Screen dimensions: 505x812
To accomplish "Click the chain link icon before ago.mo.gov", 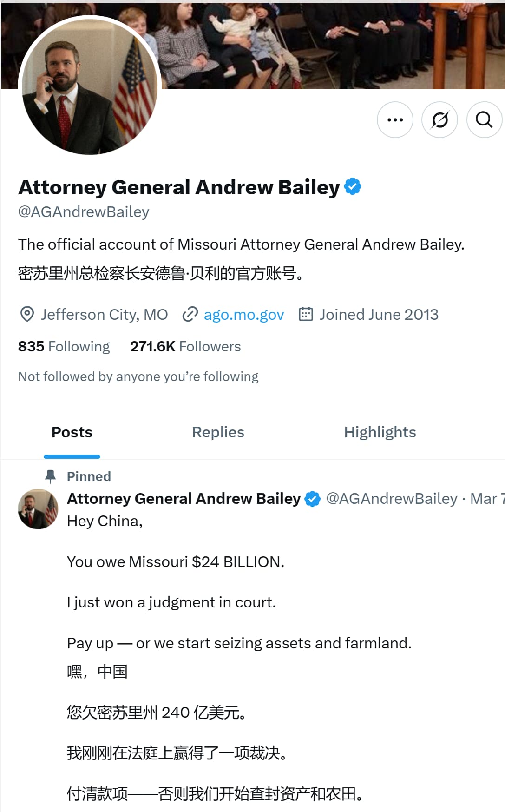I will point(190,315).
